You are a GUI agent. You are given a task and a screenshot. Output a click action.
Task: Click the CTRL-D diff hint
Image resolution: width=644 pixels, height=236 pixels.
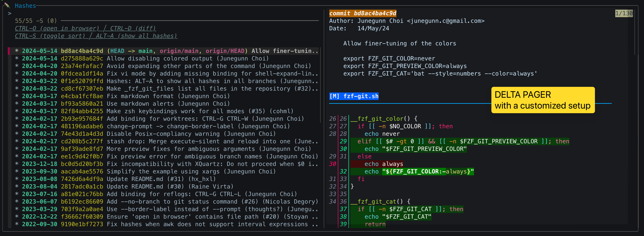(133, 28)
